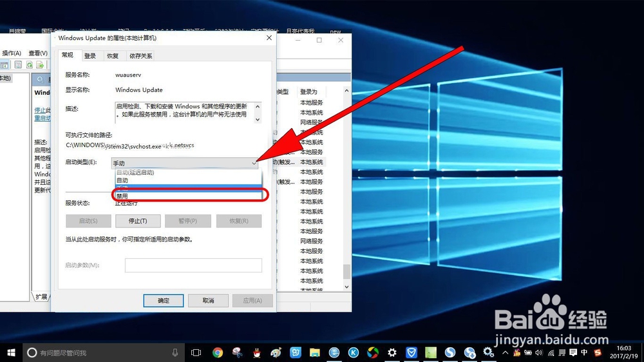Click the 重启动 link in Services panel
Viewport: 644px width, 362px height.
[x=43, y=119]
